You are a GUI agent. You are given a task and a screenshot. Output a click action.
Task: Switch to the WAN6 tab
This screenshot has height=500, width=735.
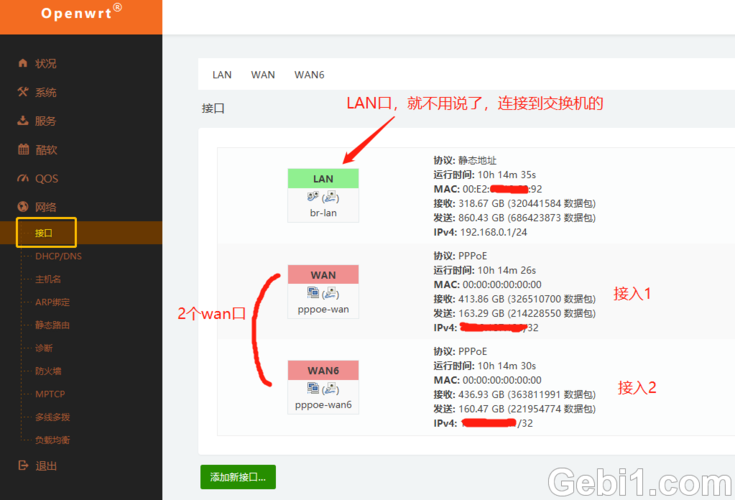pos(309,75)
